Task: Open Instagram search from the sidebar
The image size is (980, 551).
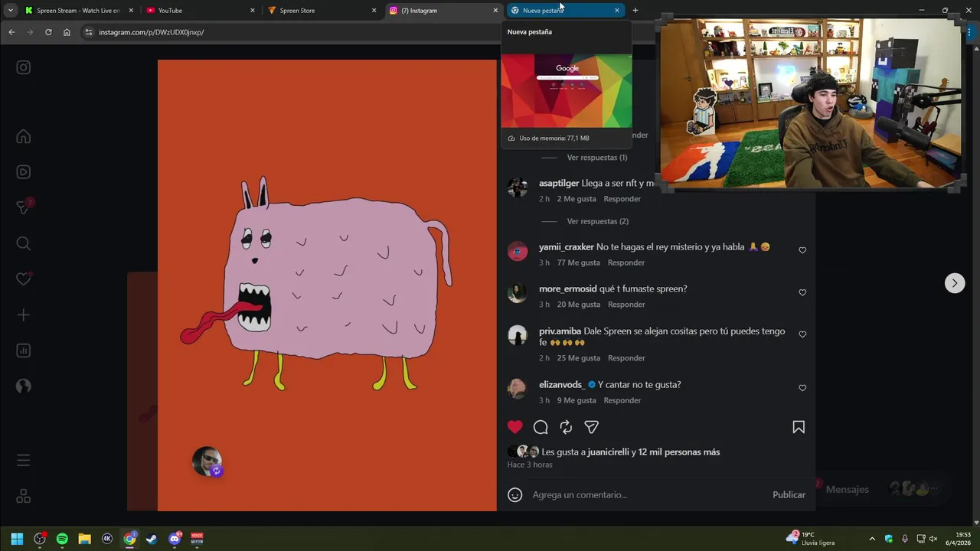Action: click(x=24, y=243)
